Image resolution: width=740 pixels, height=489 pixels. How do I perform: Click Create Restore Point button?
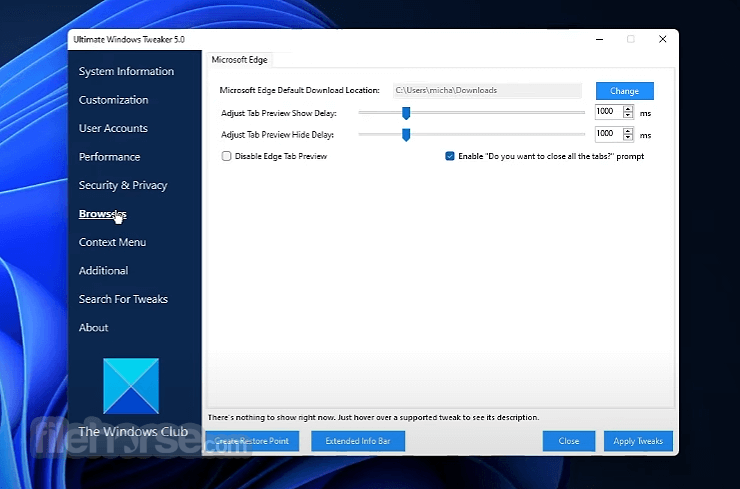click(252, 441)
